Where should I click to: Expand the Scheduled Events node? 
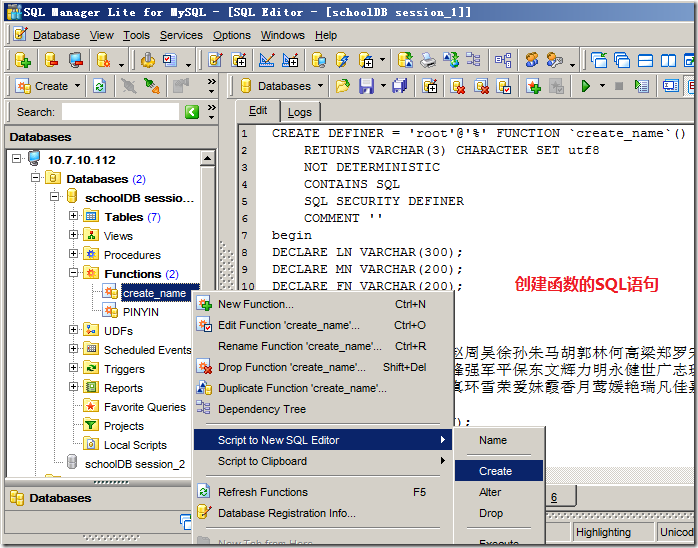[x=73, y=349]
